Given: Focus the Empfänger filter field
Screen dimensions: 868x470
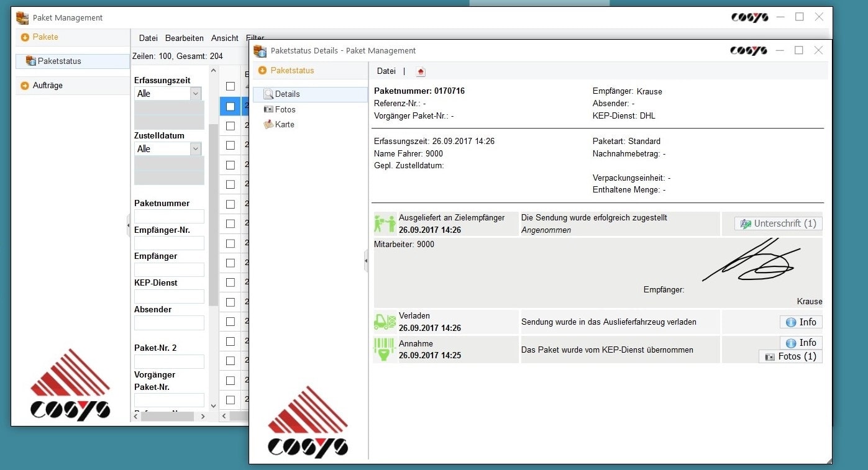Looking at the screenshot, I should coord(169,269).
